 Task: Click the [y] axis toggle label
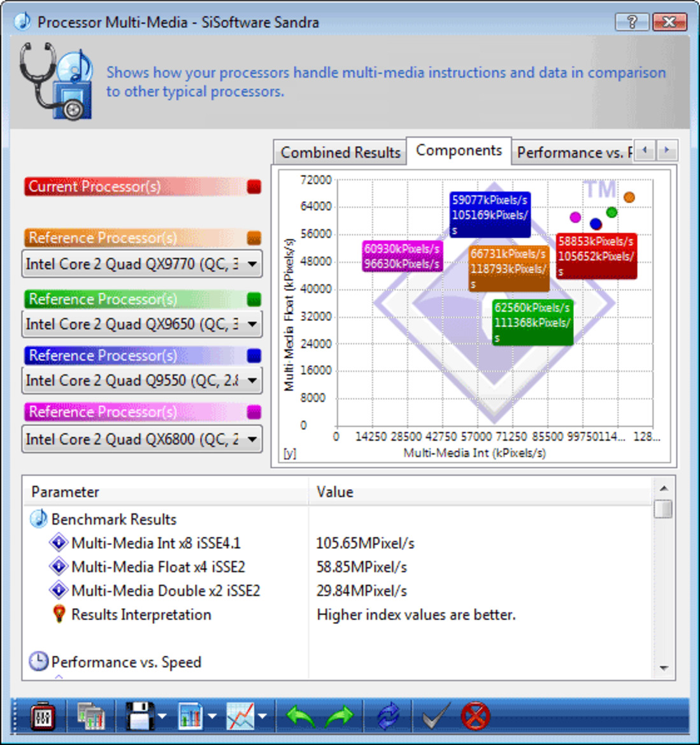(x=289, y=453)
